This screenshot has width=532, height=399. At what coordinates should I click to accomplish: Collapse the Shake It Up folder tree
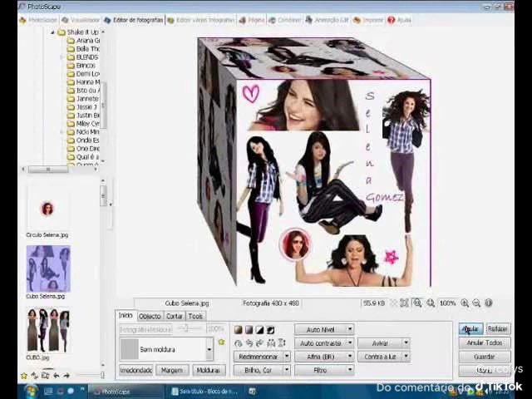click(x=52, y=32)
